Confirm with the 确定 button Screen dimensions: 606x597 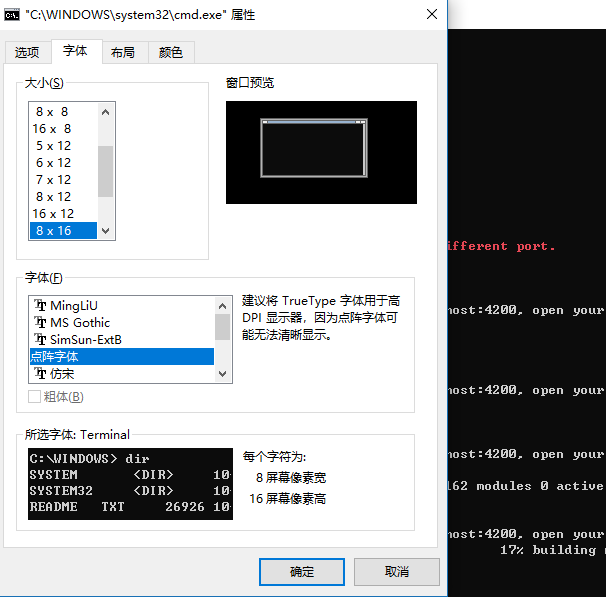tap(302, 571)
